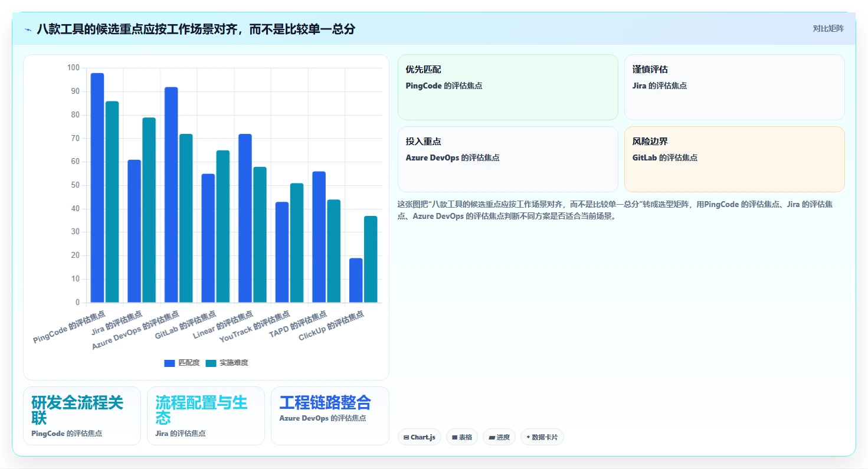Click YouTrack's teal 实施难度 bar

coord(297,243)
